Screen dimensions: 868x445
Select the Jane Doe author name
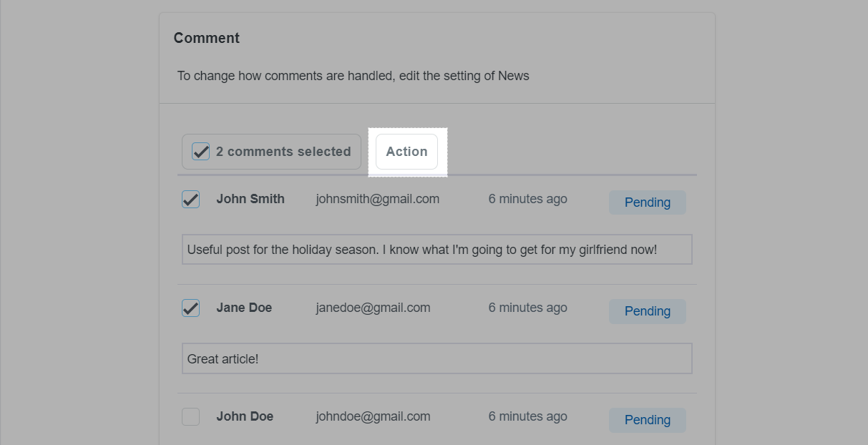[244, 308]
